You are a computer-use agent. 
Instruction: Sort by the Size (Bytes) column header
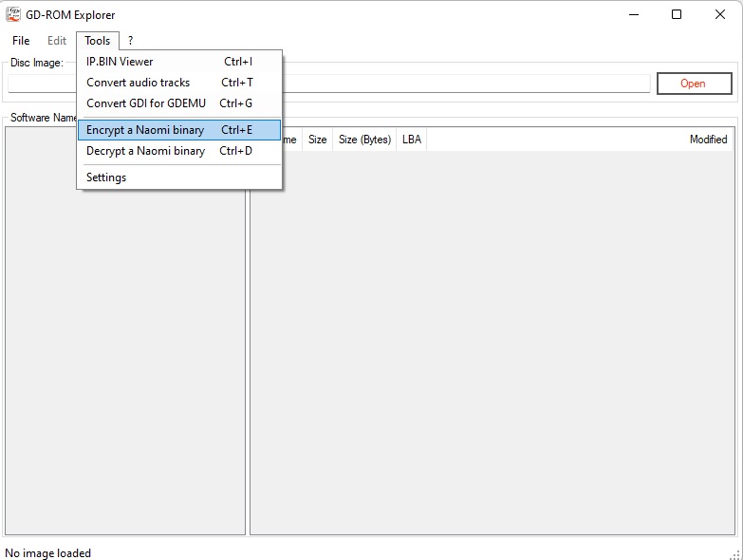(x=364, y=140)
